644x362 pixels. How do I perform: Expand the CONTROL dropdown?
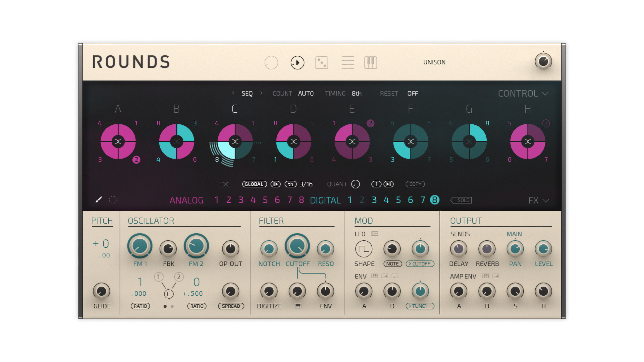tap(523, 94)
